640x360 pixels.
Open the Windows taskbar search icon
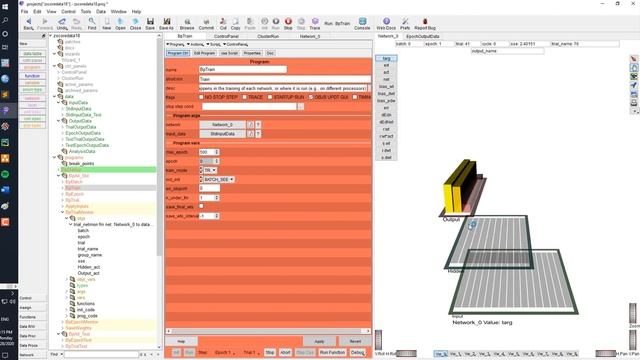(5, 20)
